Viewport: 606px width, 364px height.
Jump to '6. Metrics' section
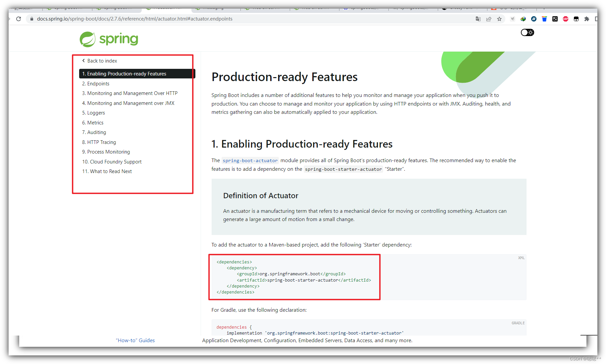[93, 123]
